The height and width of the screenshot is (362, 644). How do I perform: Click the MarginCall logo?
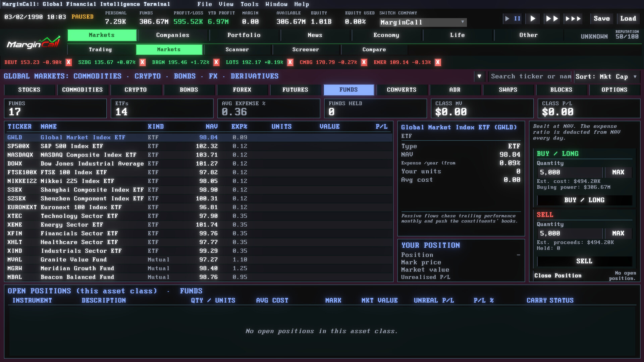[x=34, y=43]
